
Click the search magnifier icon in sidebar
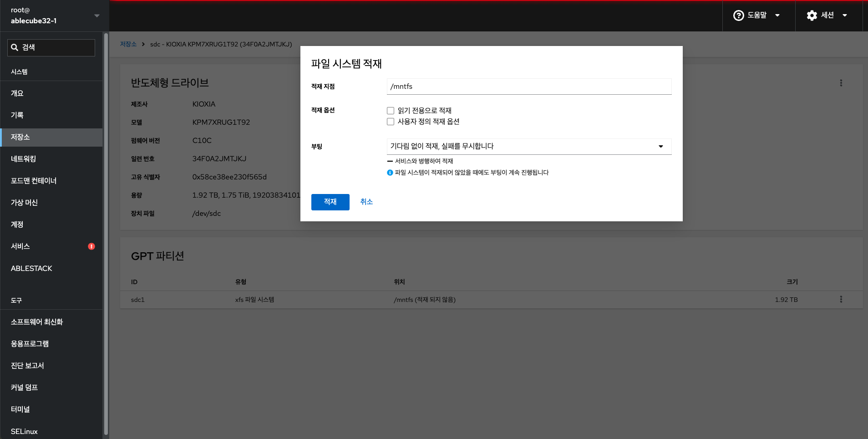point(15,47)
